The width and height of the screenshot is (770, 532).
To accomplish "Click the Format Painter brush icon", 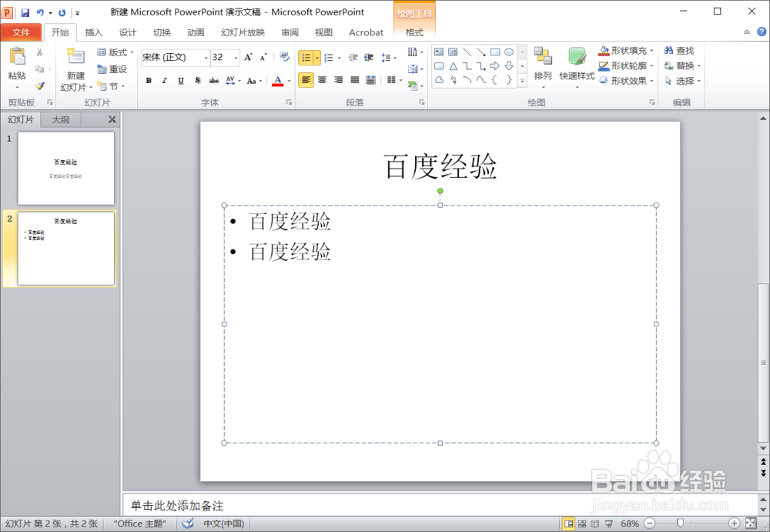I will coord(40,86).
